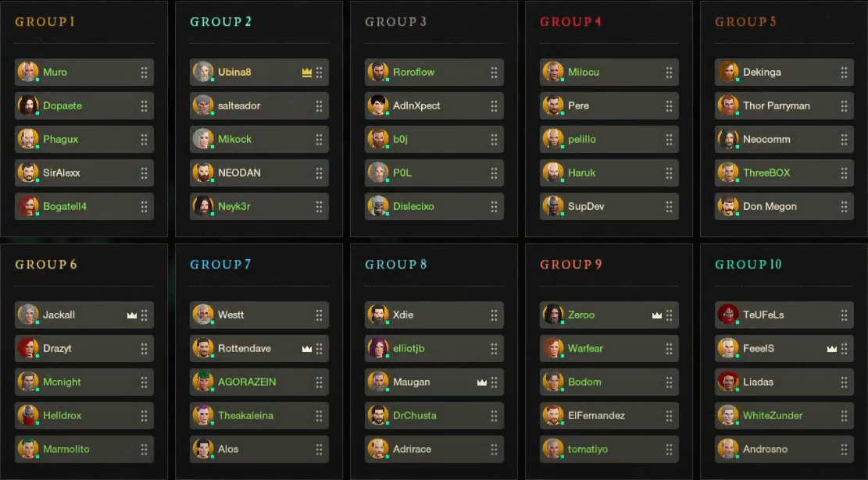Click Roroflow's avatar portrait
This screenshot has height=480, width=868.
[x=378, y=73]
